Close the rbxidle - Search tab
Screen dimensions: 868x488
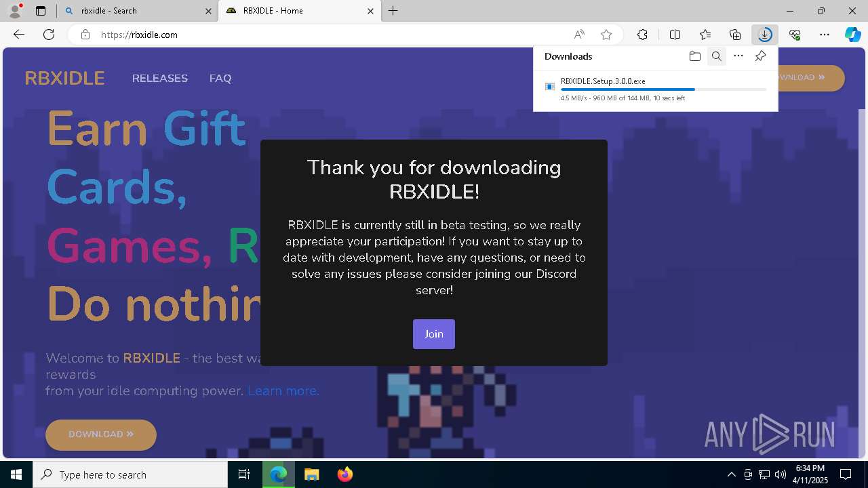coord(208,11)
